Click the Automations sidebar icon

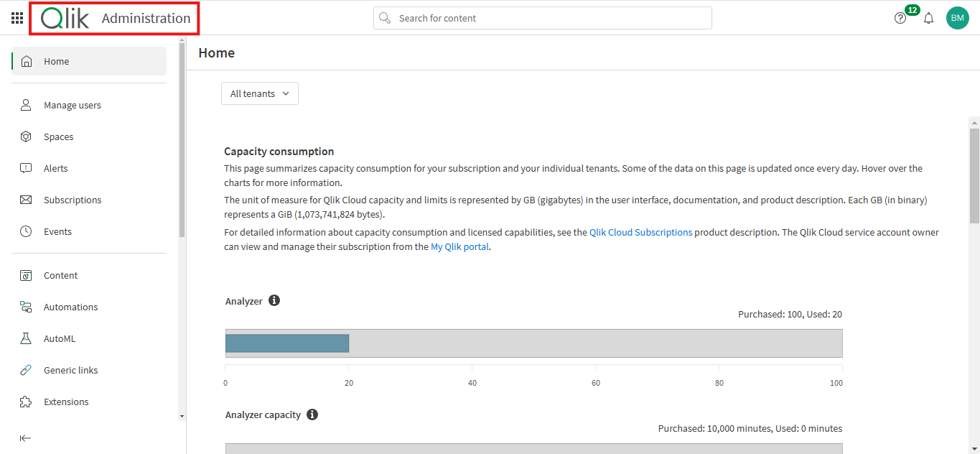coord(27,307)
